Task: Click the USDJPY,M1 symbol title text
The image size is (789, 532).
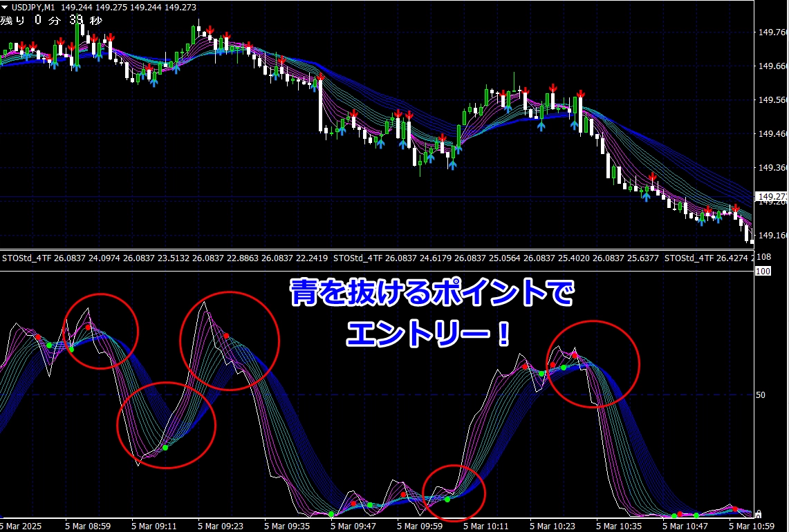Action: (35, 7)
